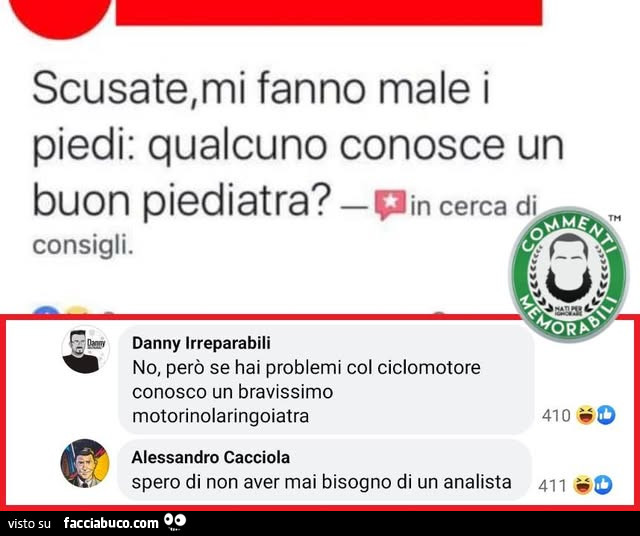Click the motorinolaringoiatra comment bubble
The image size is (640, 536).
(326, 380)
